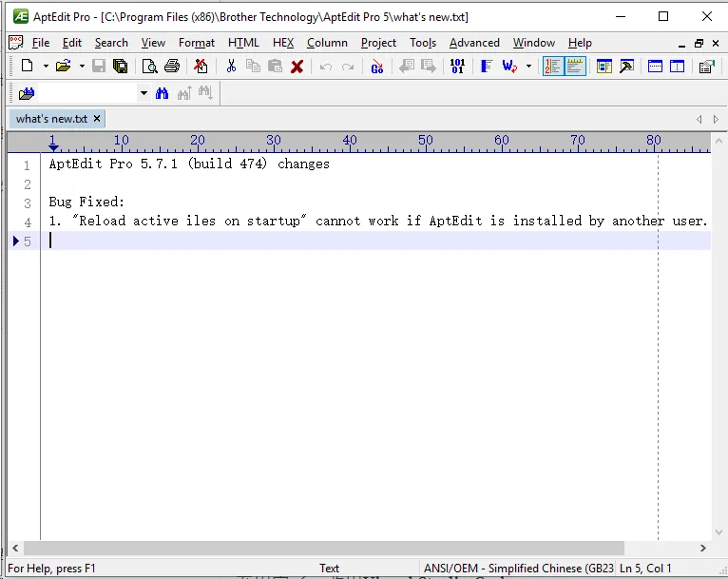Open the View menu
Screen dimensions: 728x579
click(x=153, y=43)
